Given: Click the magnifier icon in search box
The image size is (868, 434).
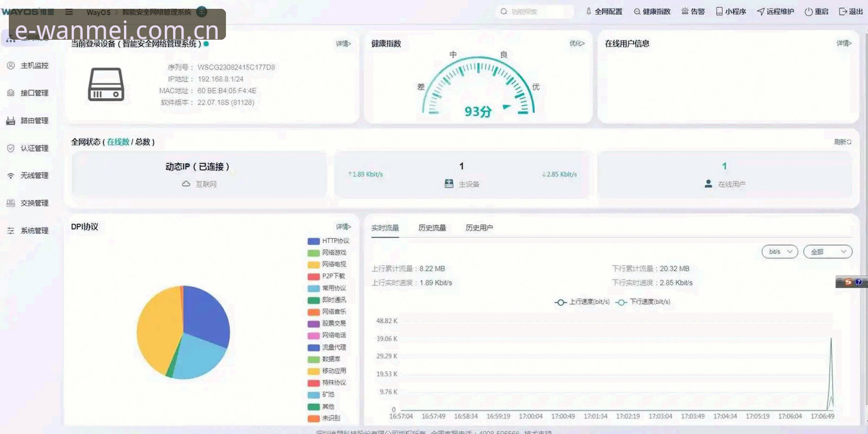Looking at the screenshot, I should pyautogui.click(x=504, y=12).
